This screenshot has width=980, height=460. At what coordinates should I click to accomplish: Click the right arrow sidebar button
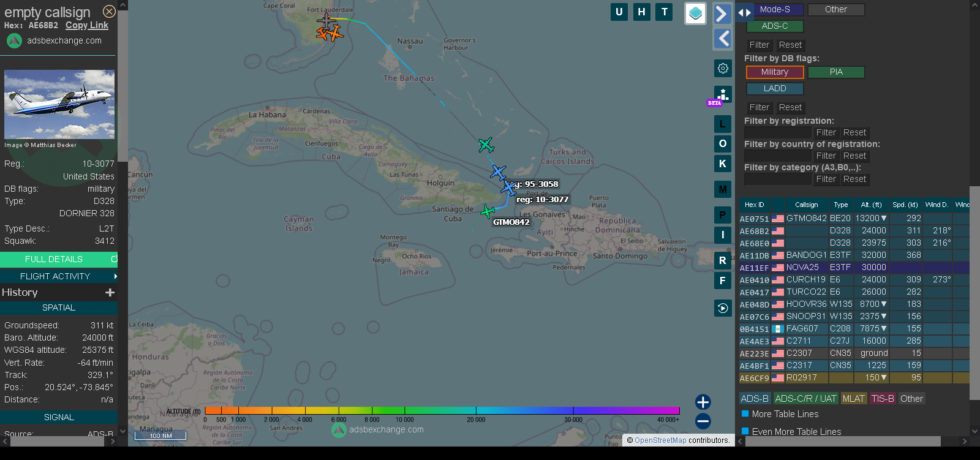click(723, 13)
